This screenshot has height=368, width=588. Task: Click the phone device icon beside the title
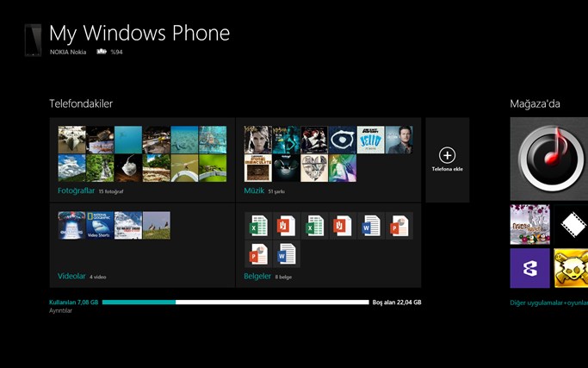33,40
